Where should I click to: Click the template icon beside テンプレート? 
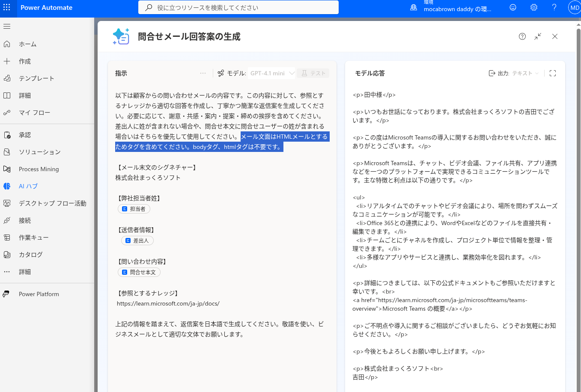pos(7,78)
